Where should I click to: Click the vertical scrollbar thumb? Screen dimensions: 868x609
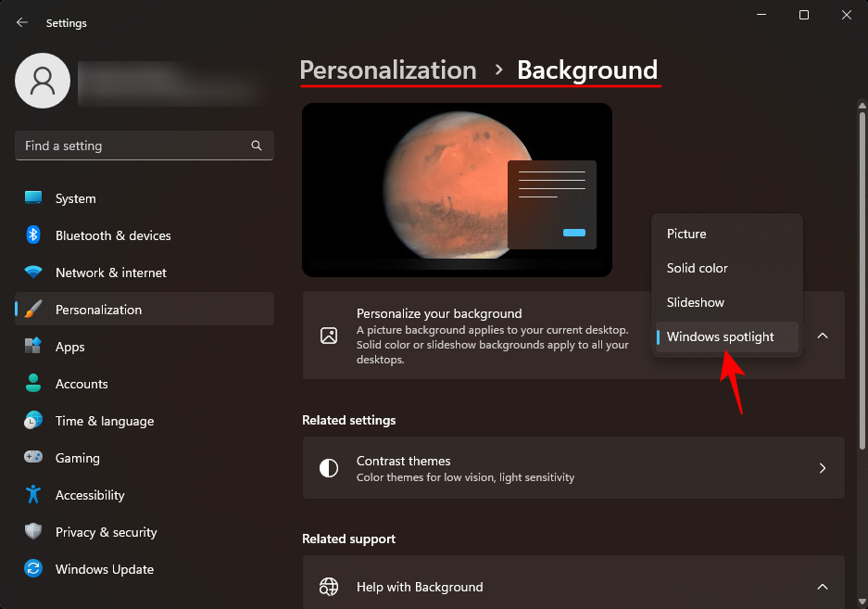pos(862,280)
